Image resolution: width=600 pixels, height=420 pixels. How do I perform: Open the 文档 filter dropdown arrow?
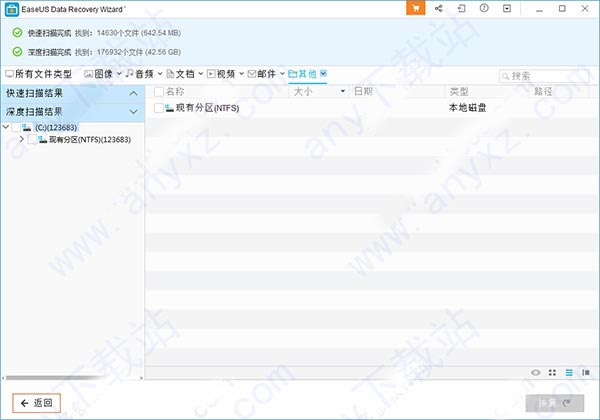[201, 73]
